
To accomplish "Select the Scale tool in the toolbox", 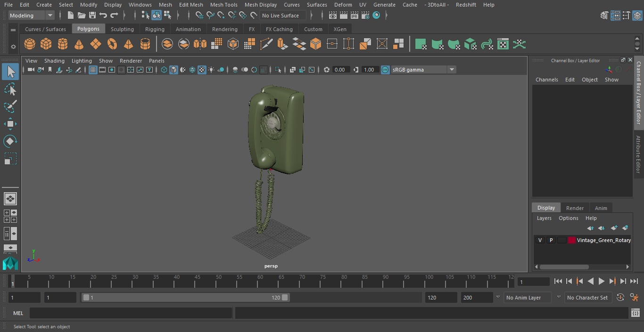I will point(10,159).
